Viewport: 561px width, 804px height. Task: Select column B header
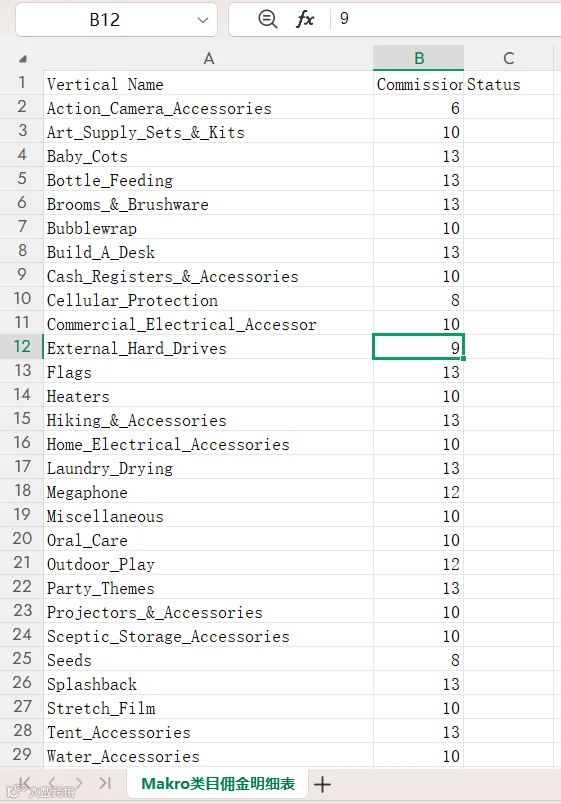coord(418,58)
